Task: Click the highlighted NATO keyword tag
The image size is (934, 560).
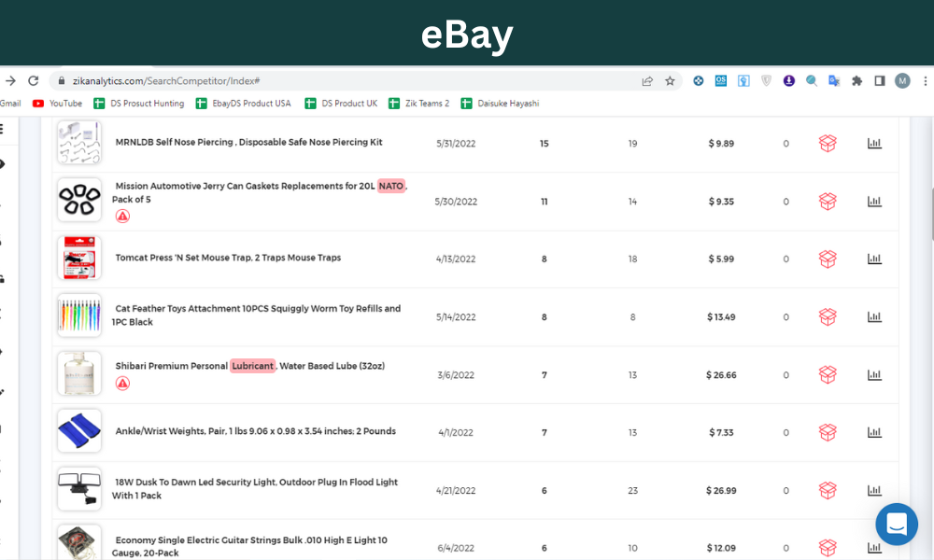Action: tap(390, 187)
